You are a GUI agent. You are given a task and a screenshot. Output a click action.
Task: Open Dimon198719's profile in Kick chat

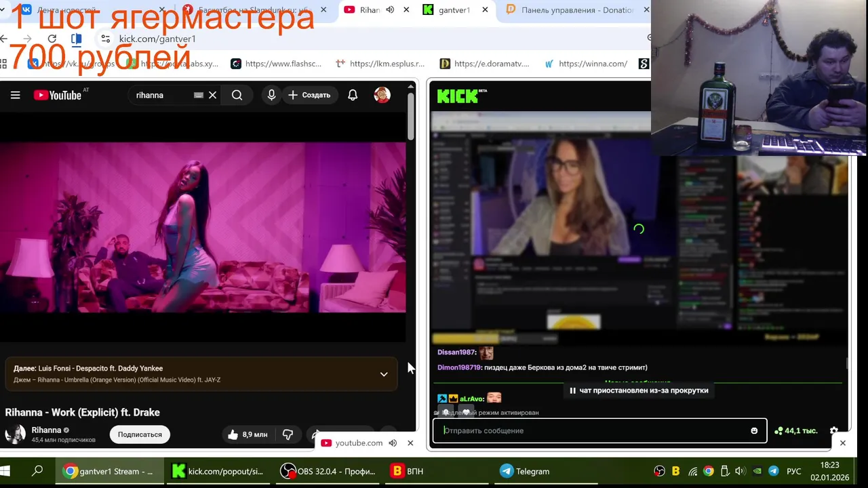coord(459,367)
